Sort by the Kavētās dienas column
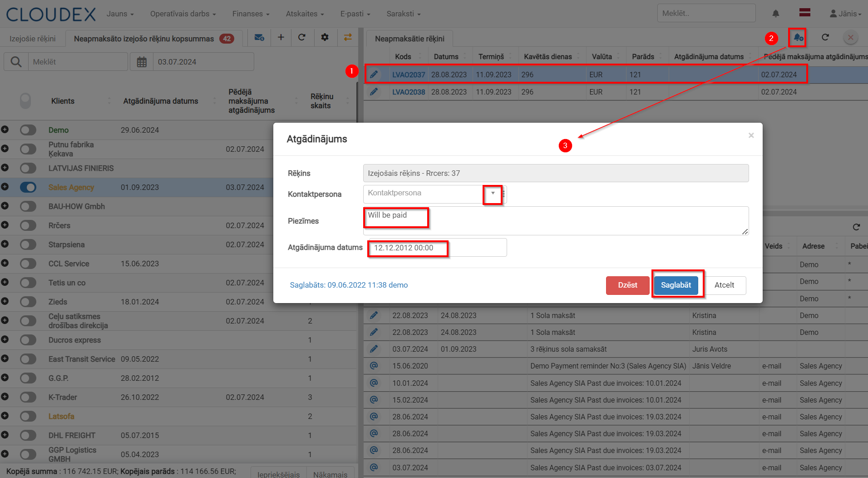 click(548, 56)
